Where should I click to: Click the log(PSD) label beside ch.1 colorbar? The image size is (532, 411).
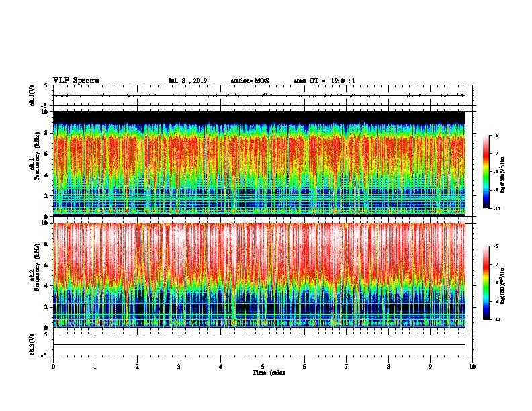click(x=503, y=175)
